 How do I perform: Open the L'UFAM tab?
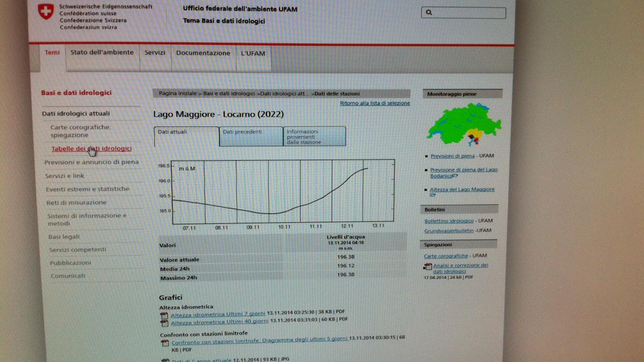pyautogui.click(x=253, y=53)
